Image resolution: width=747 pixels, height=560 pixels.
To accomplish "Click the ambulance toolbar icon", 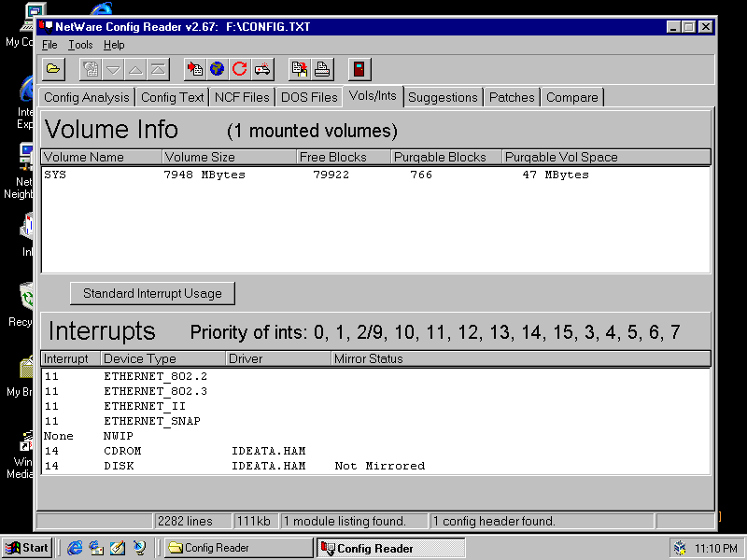I will pos(262,69).
